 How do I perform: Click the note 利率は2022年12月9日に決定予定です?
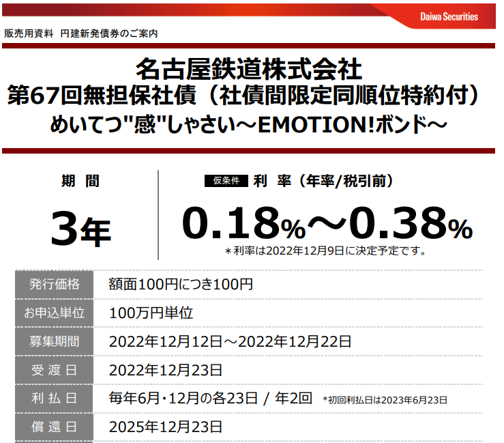click(325, 251)
